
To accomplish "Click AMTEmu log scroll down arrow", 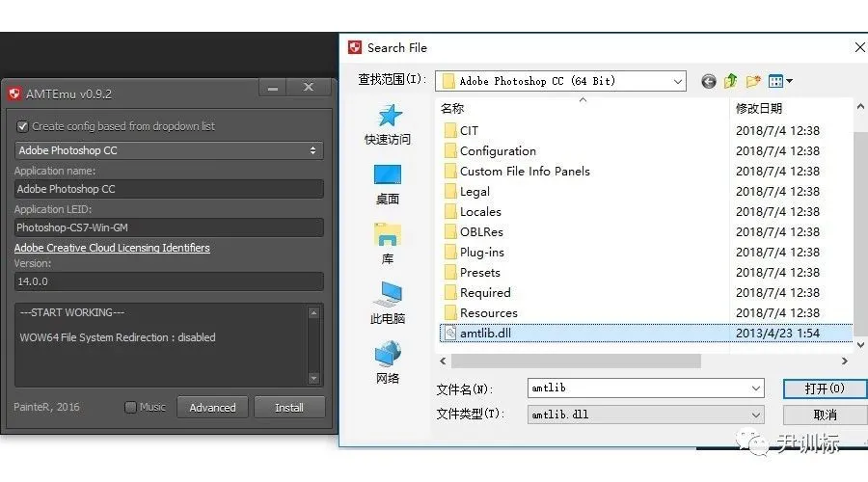I will tap(313, 379).
